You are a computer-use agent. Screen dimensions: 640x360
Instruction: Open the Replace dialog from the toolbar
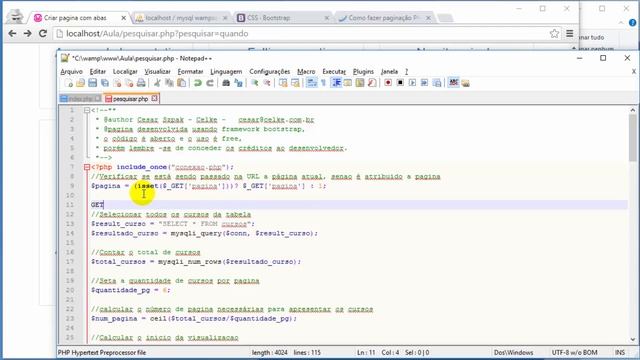pos(238,83)
